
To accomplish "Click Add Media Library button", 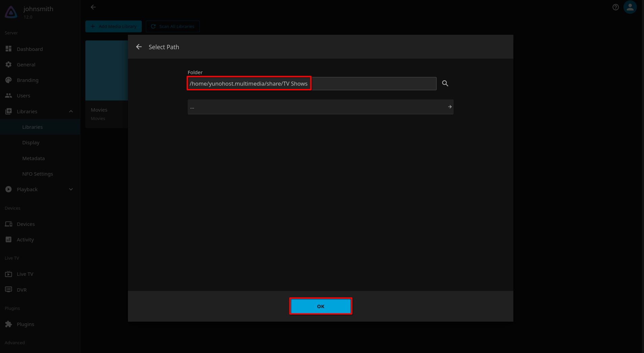I will 113,26.
